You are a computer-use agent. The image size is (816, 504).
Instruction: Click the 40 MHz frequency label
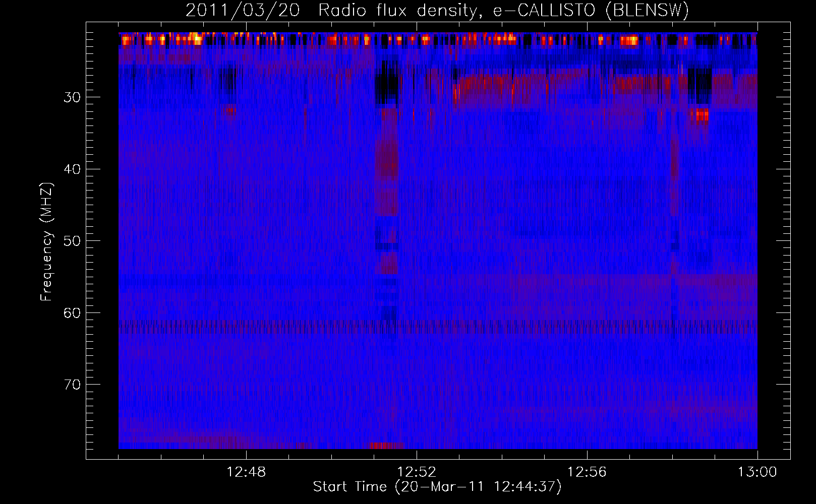pyautogui.click(x=72, y=169)
